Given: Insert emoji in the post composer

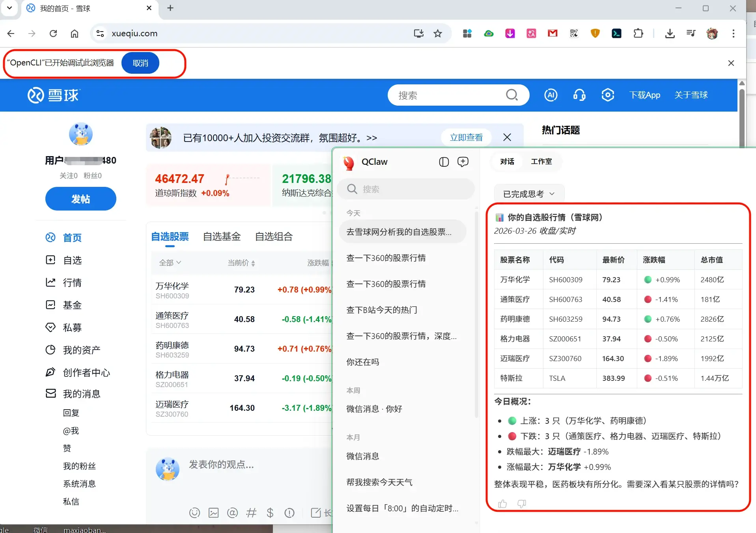Looking at the screenshot, I should (x=194, y=512).
